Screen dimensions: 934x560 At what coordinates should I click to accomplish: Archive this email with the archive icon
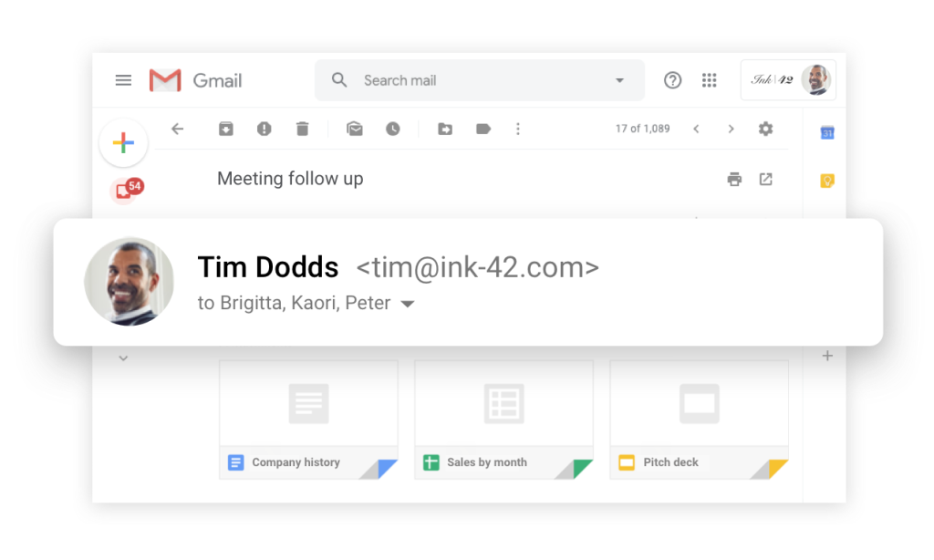tap(226, 129)
